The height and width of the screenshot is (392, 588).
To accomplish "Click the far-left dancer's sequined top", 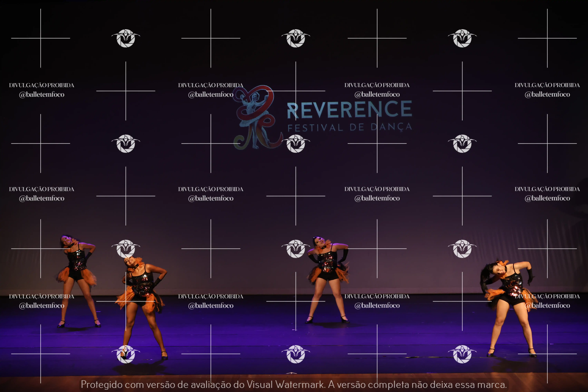I will (77, 260).
